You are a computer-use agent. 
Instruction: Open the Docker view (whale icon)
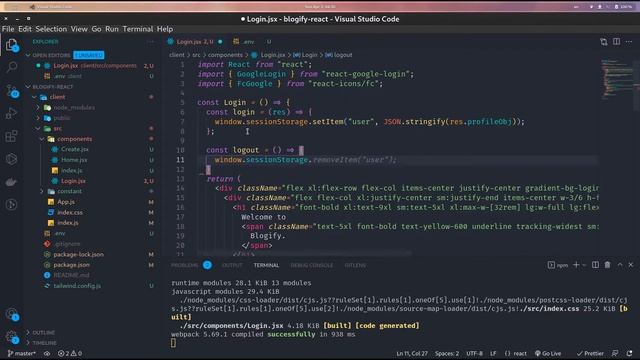[11, 182]
